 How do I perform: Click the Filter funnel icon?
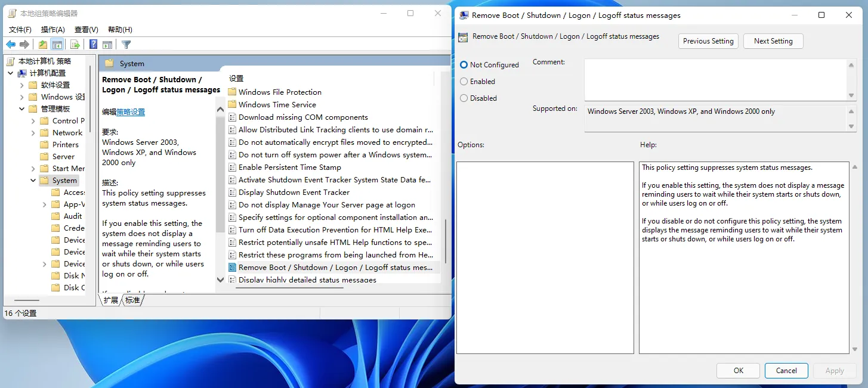[x=126, y=45]
